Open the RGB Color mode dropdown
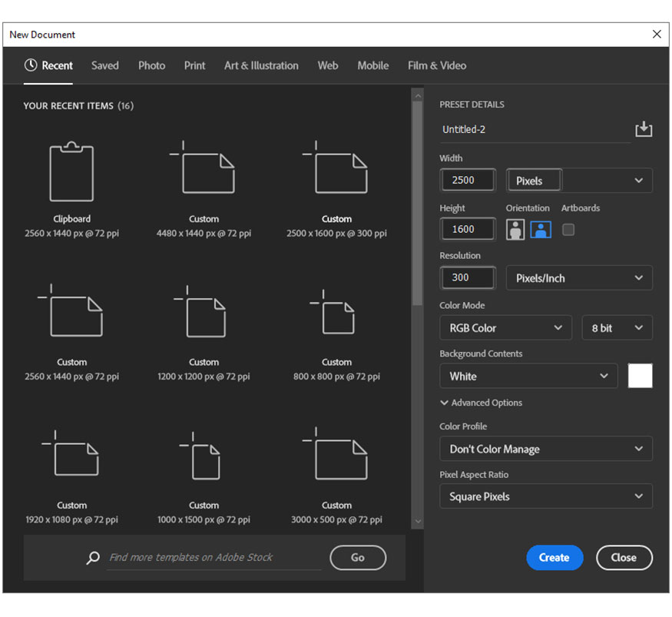 tap(505, 328)
